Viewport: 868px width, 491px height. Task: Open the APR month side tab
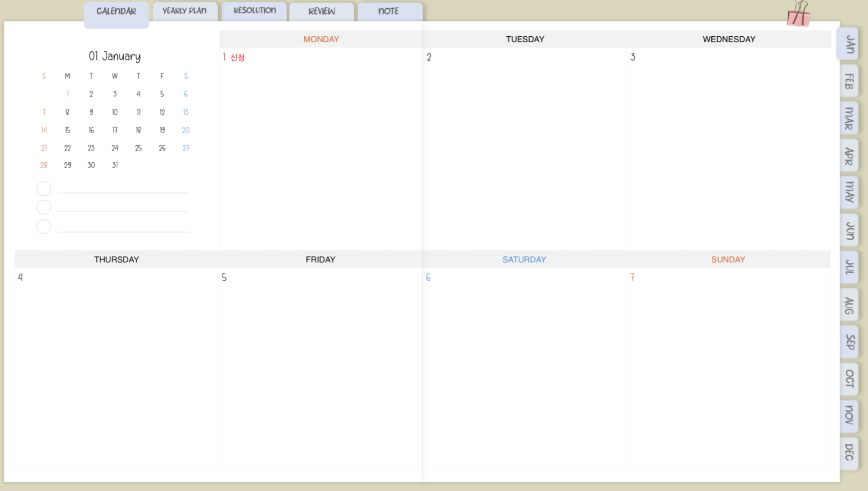(849, 156)
